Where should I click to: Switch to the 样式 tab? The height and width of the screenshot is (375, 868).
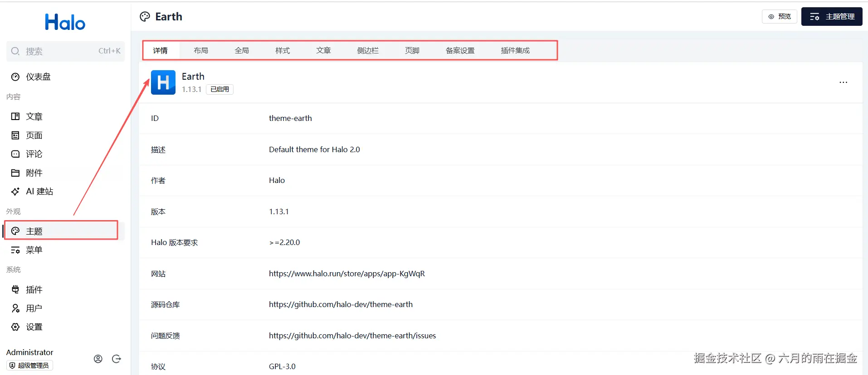point(283,50)
